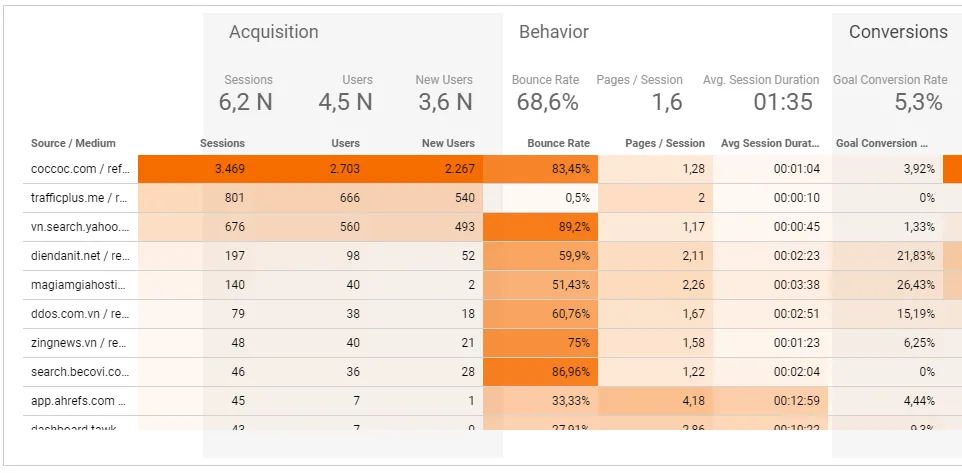Viewport: 962px width, 473px height.
Task: Click the 1,33% goal conversion cell
Action: [885, 227]
